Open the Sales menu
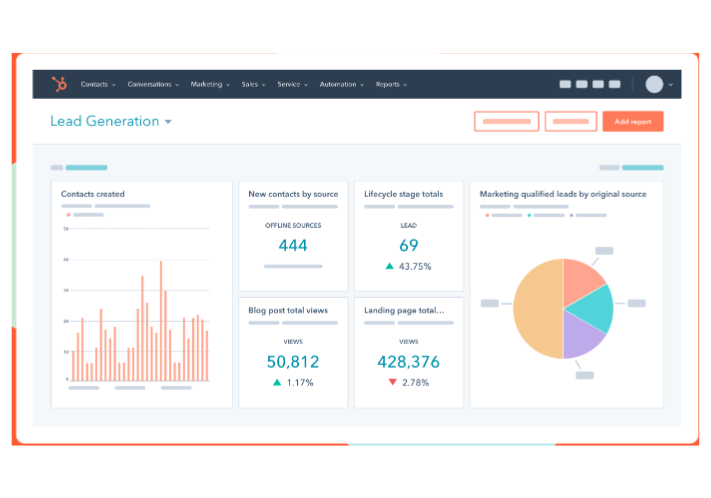The width and height of the screenshot is (711, 498). click(253, 85)
